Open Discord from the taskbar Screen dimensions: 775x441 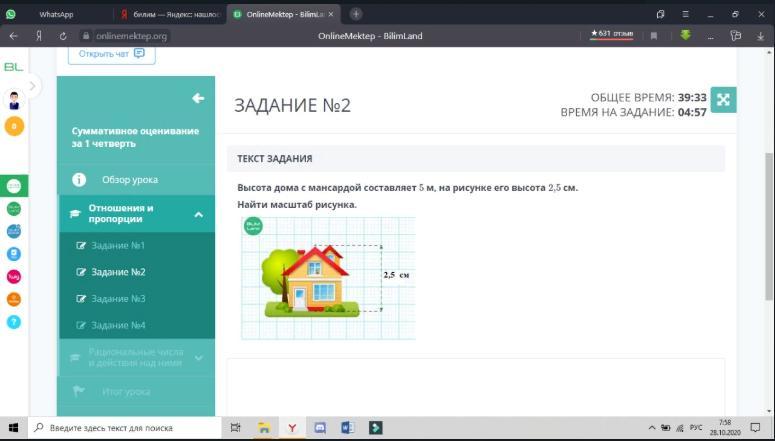(x=320, y=428)
